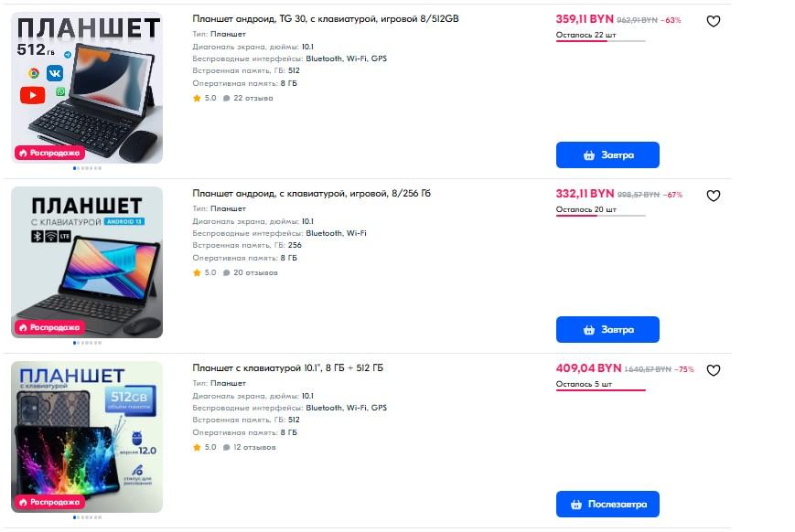This screenshot has height=532, width=795.
Task: Open 12 отзывов reviews link
Action: click(253, 447)
